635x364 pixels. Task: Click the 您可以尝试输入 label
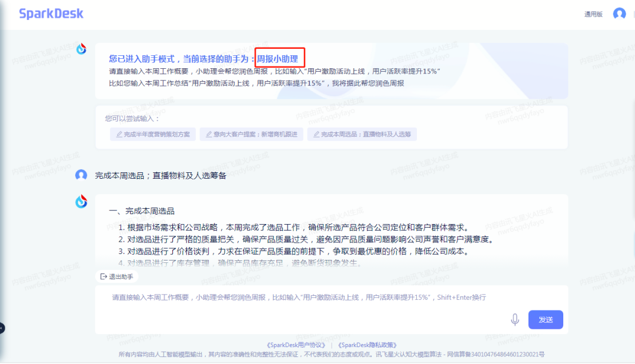click(132, 119)
